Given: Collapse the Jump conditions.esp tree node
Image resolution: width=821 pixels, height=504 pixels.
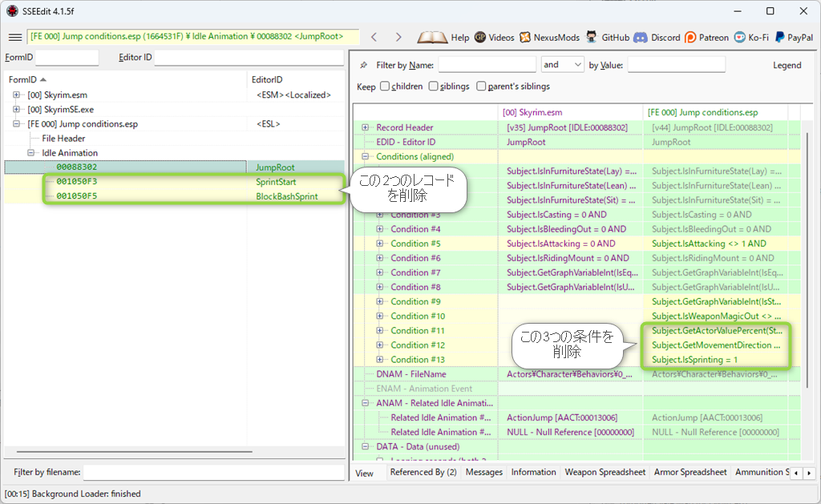Looking at the screenshot, I should click(16, 124).
